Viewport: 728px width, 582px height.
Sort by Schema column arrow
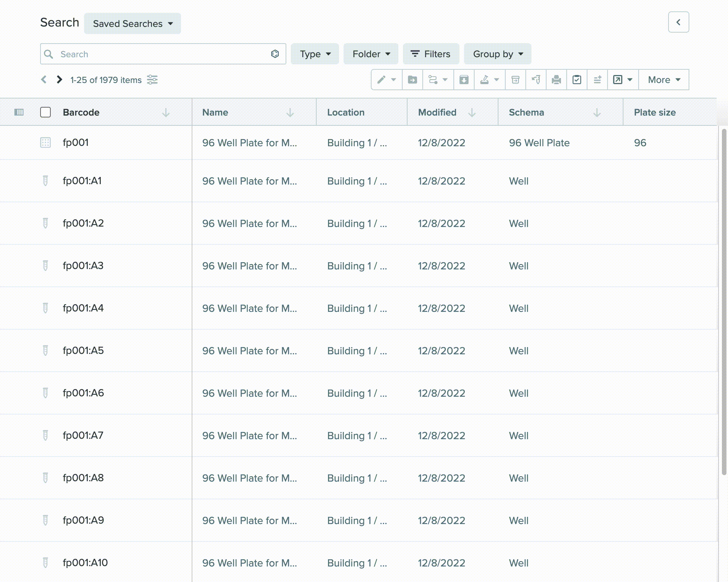597,113
